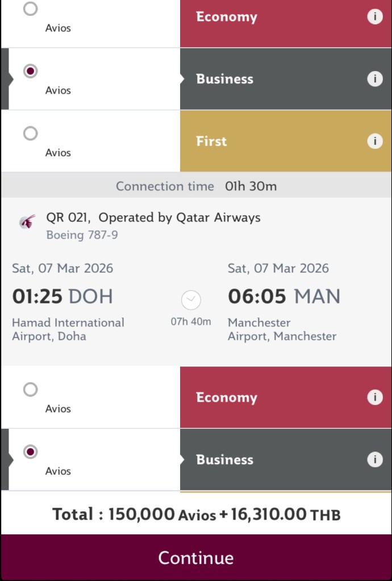Screen dimensions: 392x581
Task: Click the arrow pointing into First class band
Action: coord(183,141)
